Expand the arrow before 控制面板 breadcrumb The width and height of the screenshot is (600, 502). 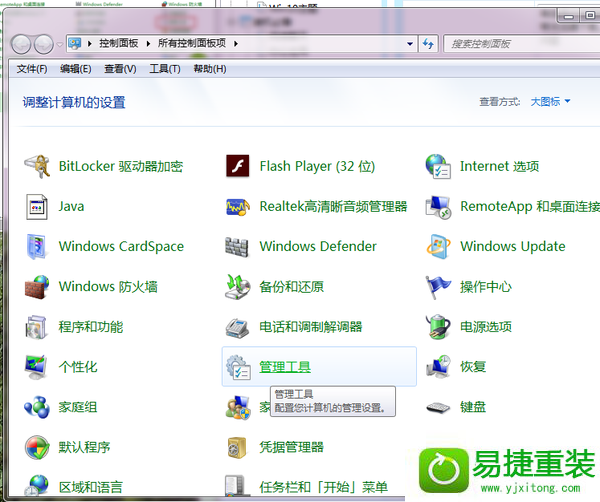[x=90, y=44]
